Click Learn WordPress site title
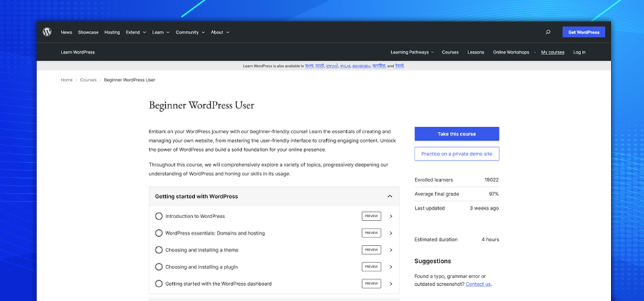Screen dimensions: 644x301 (77, 52)
